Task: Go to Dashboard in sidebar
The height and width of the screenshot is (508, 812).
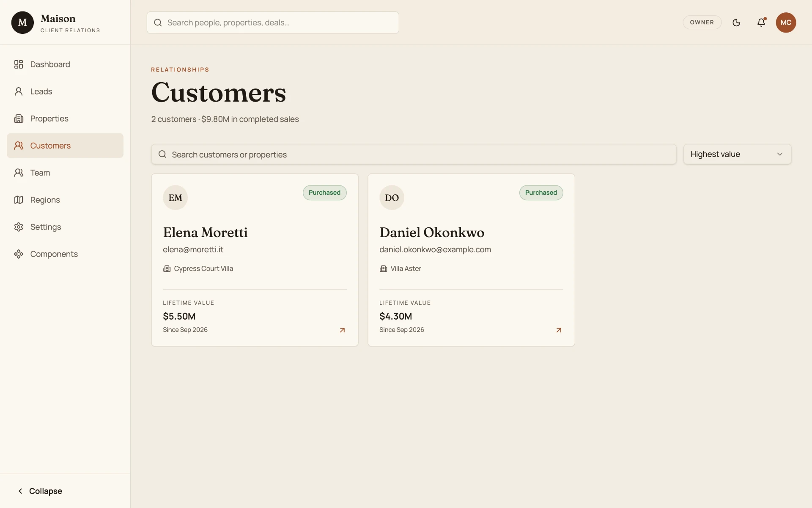Action: [65, 64]
